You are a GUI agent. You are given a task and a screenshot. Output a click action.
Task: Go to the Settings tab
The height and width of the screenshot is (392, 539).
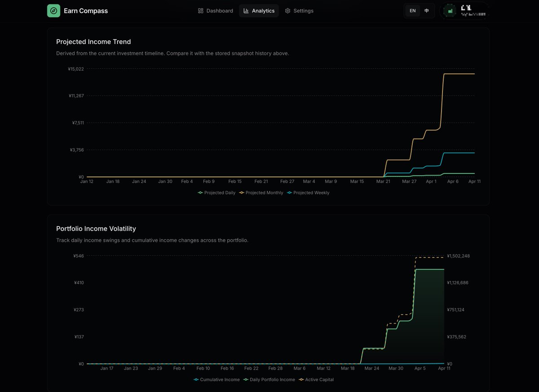299,11
